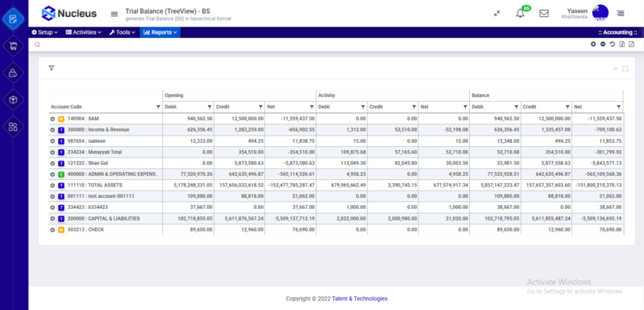The height and width of the screenshot is (310, 644).
Task: Click the user profile avatar
Action: pyautogui.click(x=600, y=13)
